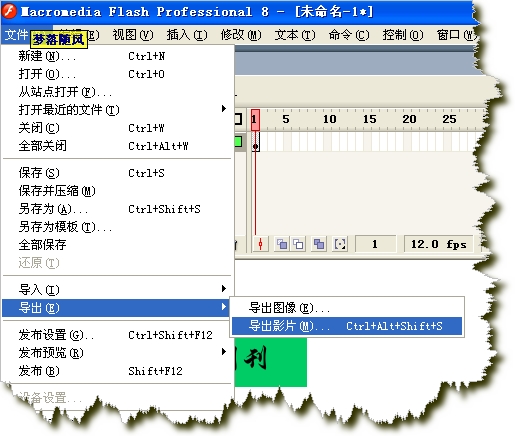Click frame 20 on timeline ruler
Viewport: 515px width, 436px height.
click(409, 119)
